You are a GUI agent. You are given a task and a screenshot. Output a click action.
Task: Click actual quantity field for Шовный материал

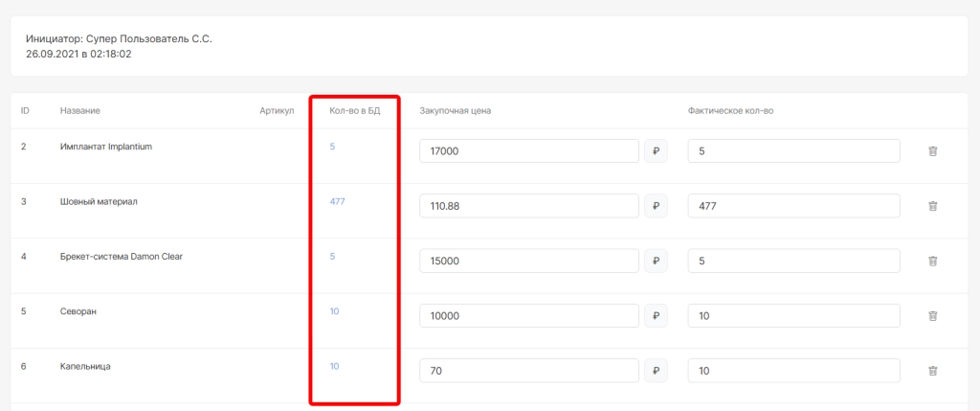(x=793, y=206)
